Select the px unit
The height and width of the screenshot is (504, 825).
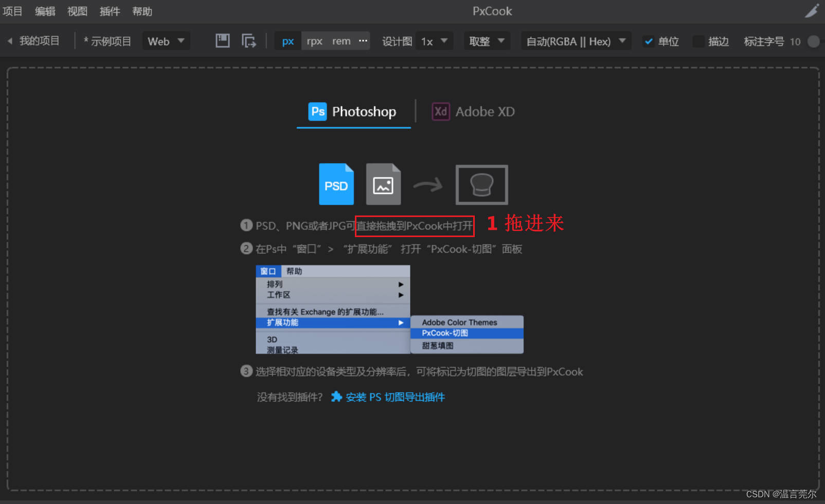(288, 41)
